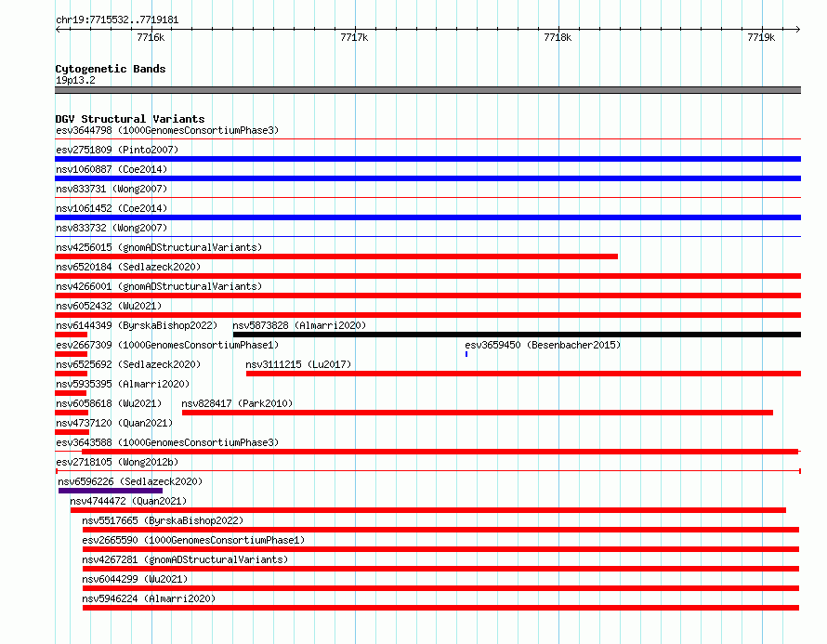
Task: Click the esv3644798 (1000GenomesConsortiumPhase3) label
Action: pos(167,130)
